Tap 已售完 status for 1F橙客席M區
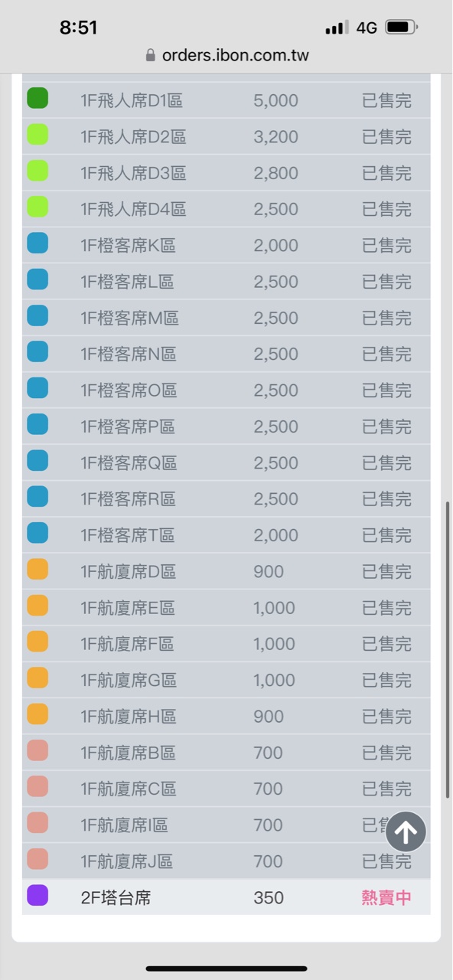 click(x=386, y=318)
